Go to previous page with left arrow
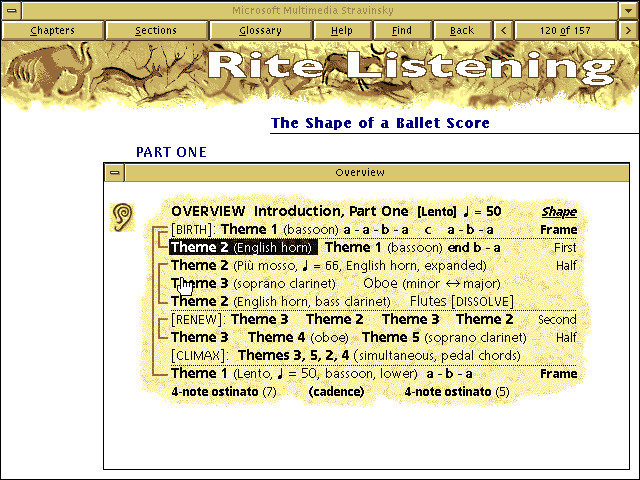The width and height of the screenshot is (640, 480). click(503, 31)
